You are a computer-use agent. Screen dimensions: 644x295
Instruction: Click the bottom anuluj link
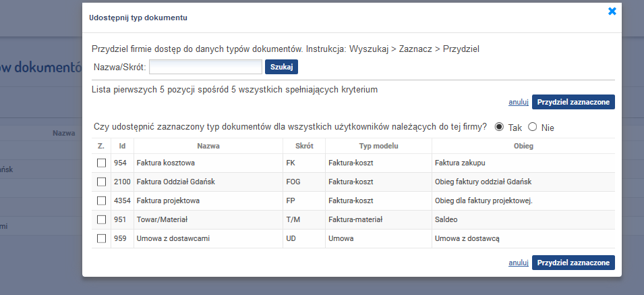519,263
